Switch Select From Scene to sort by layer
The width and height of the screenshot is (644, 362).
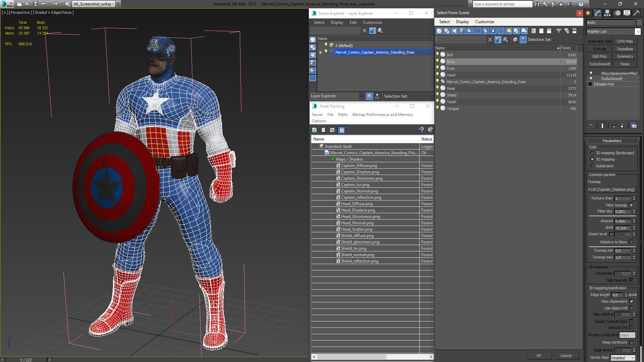point(515,40)
